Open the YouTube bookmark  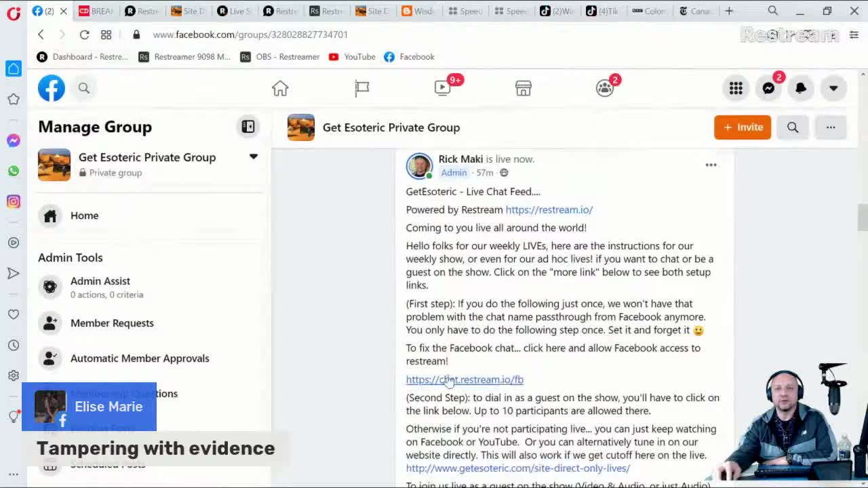(x=352, y=57)
